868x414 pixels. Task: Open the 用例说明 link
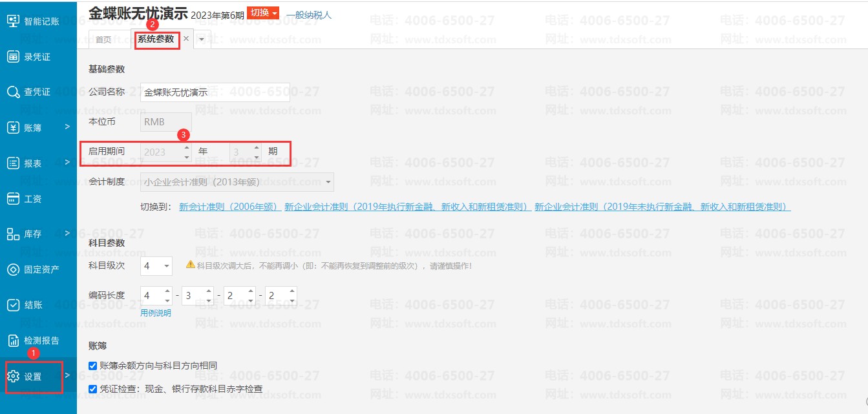[156, 313]
